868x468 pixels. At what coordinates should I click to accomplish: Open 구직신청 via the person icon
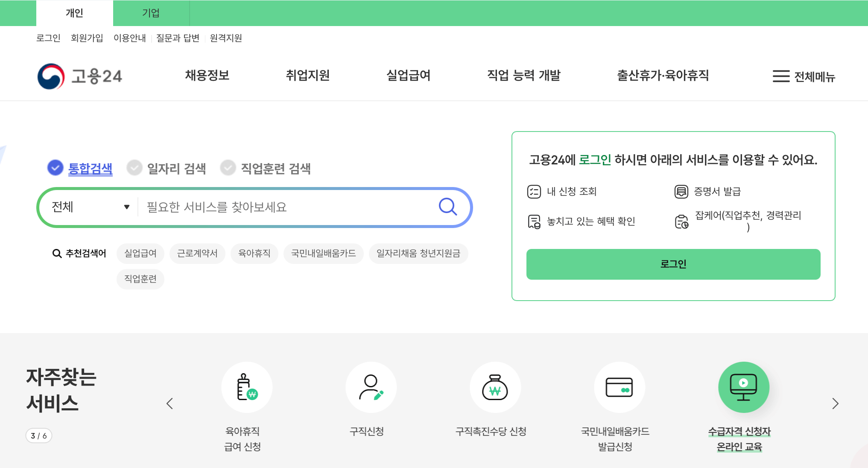371,387
